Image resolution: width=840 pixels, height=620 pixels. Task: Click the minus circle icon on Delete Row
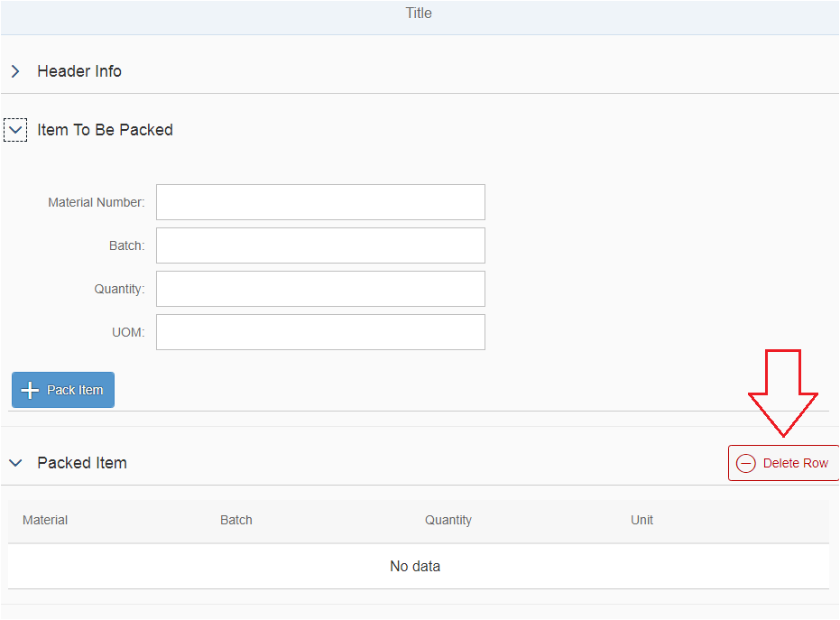[x=745, y=463]
